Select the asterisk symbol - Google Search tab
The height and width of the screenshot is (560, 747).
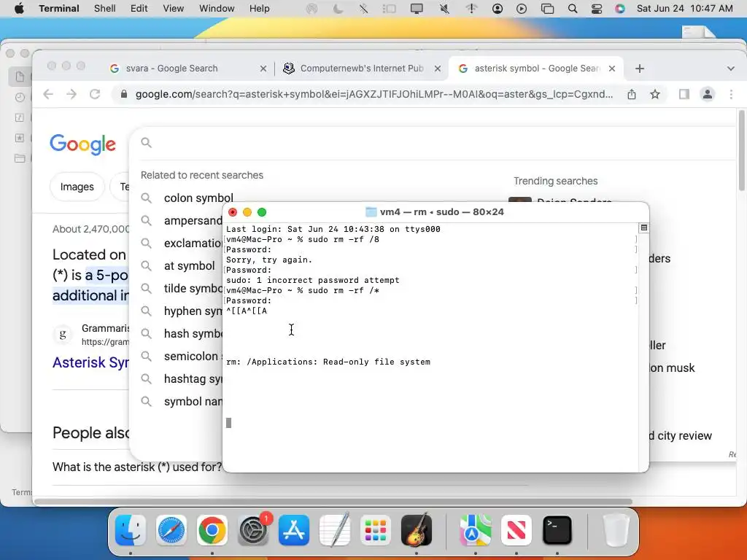[536, 68]
